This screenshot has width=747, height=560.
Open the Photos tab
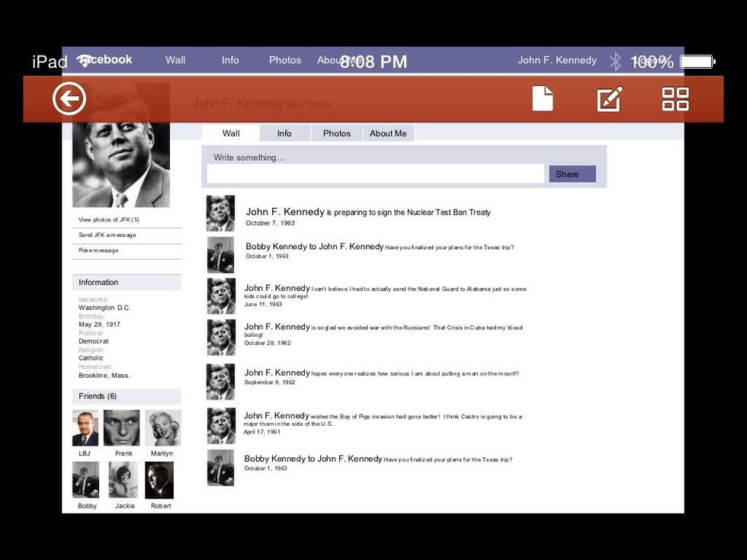(336, 133)
